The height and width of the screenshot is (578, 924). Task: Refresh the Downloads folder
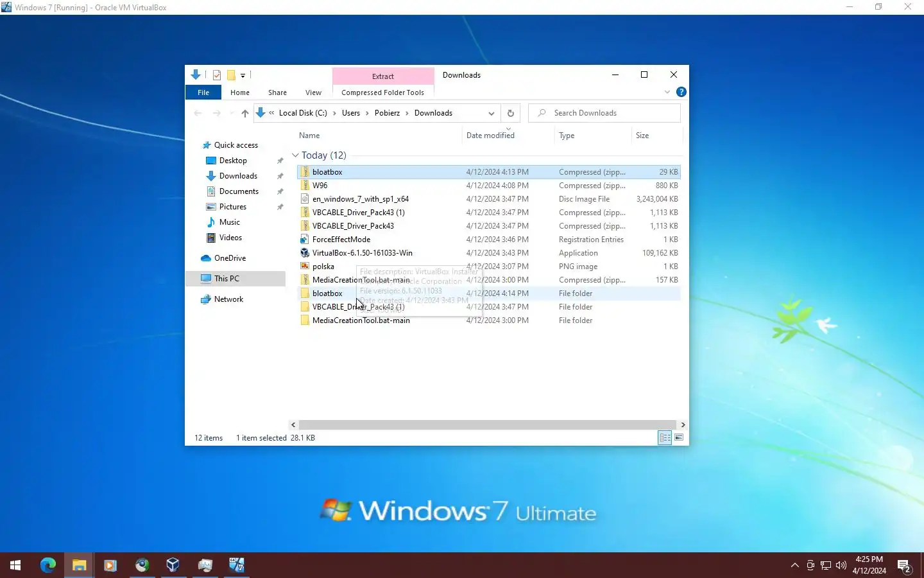[x=511, y=113]
